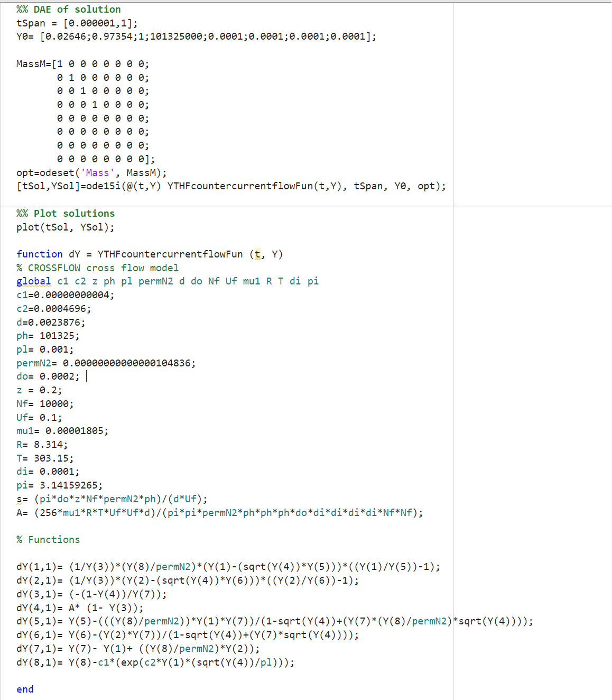The width and height of the screenshot is (612, 700).
Task: Click the % CROSSFLOW cross flow model comment
Action: coord(97,268)
